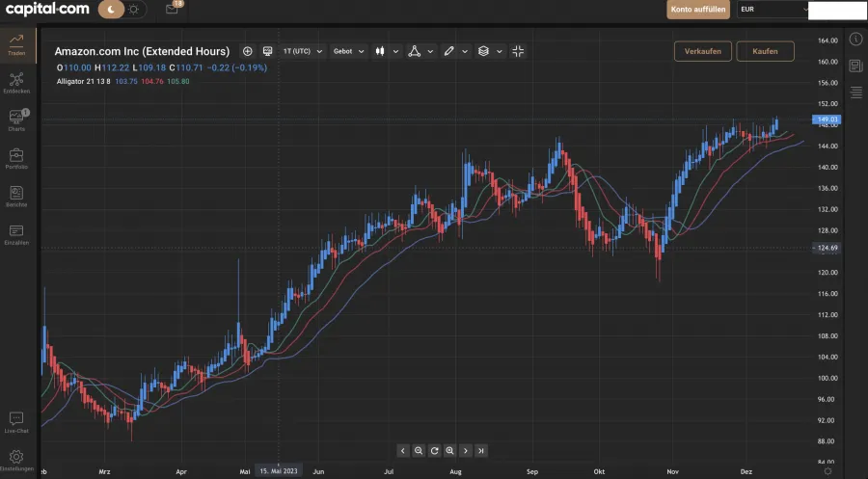Open the news panel icon on right
This screenshot has width=868, height=479.
pos(855,66)
